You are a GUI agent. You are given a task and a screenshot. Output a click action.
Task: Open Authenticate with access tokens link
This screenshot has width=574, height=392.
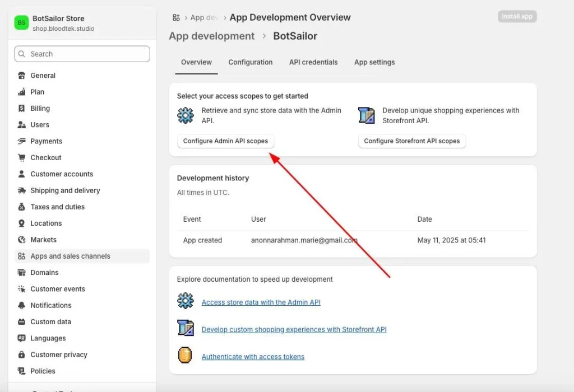[253, 357]
